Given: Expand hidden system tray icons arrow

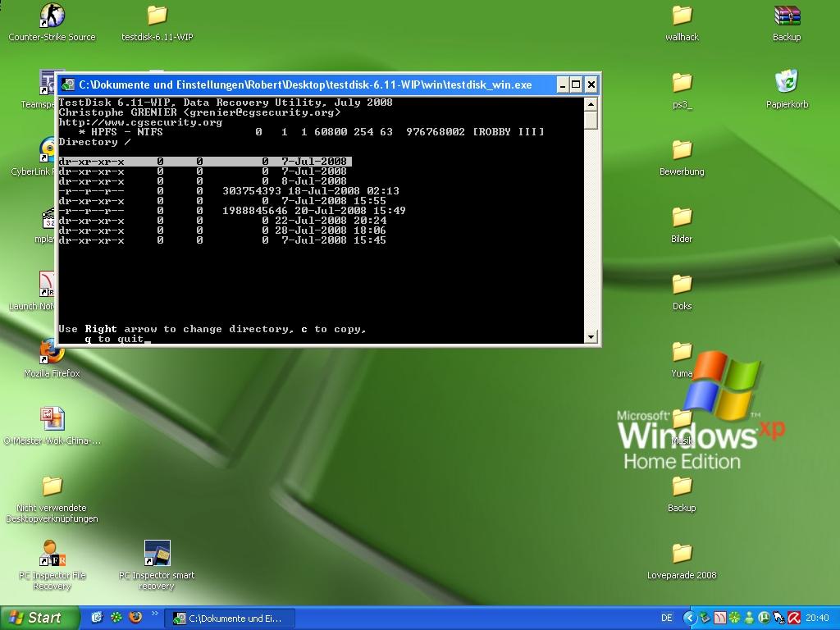Looking at the screenshot, I should [x=689, y=618].
